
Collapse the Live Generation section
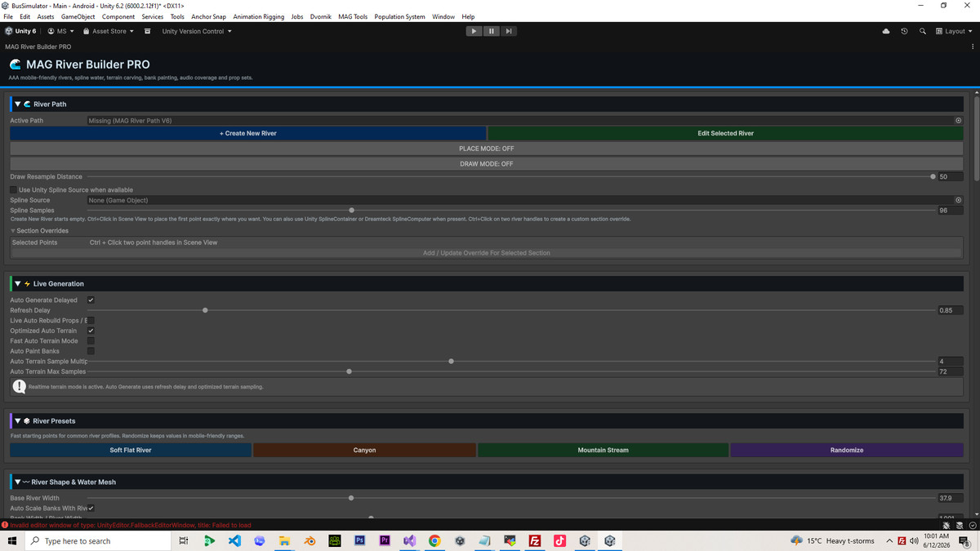[x=17, y=284]
